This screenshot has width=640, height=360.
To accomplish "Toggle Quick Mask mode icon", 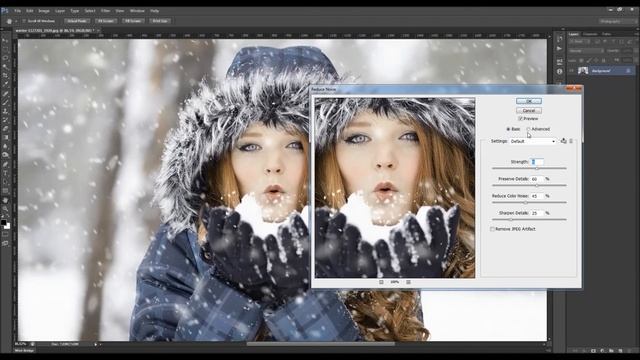I will click(x=5, y=235).
